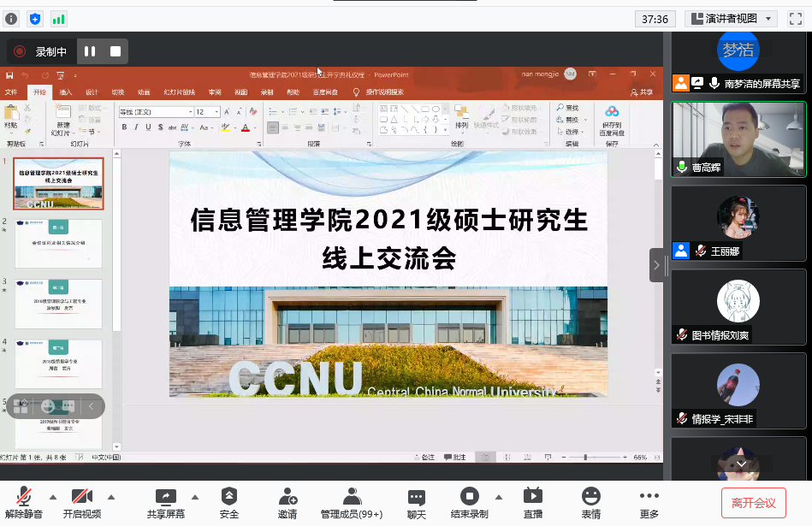
Task: Open the 文件 menu in PowerPoint
Action: 11,92
